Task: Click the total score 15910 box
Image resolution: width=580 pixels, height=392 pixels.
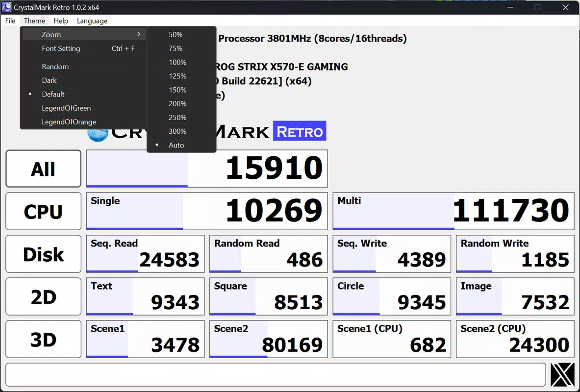Action: [207, 169]
